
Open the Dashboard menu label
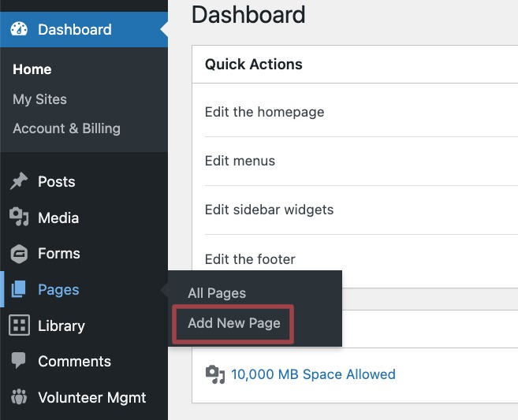(75, 29)
